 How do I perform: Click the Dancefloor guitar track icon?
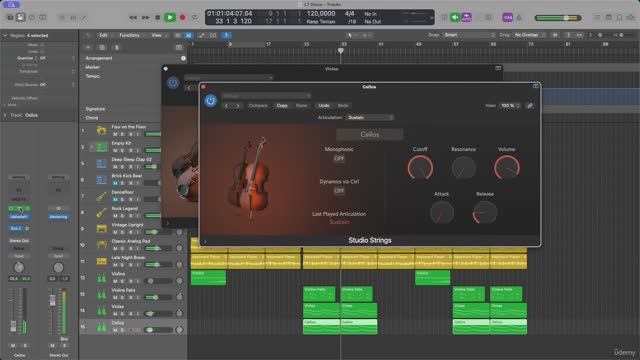pos(101,196)
